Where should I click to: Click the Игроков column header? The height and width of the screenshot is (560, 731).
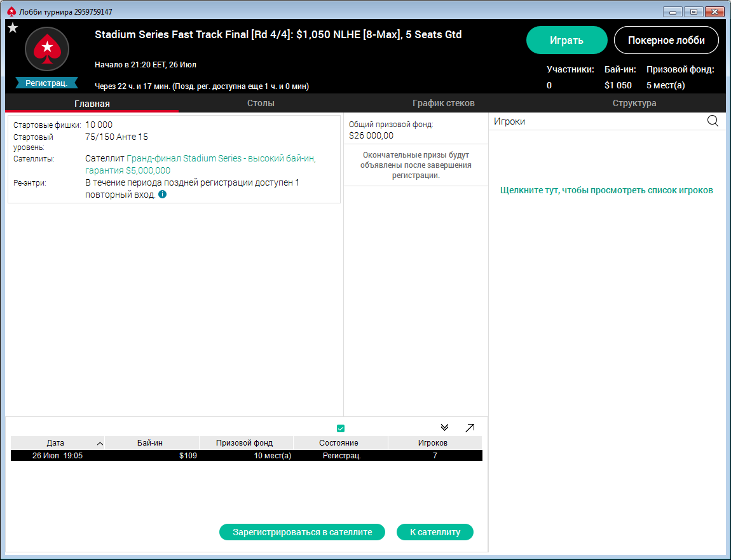tap(435, 443)
